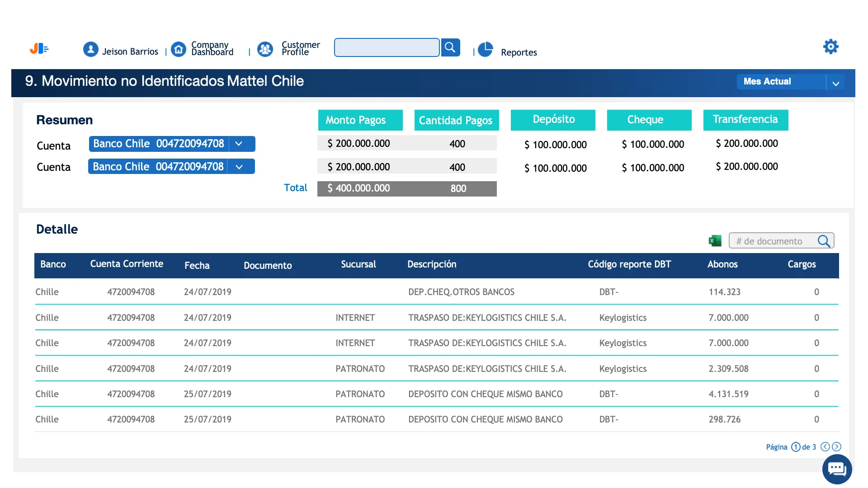Open settings gear icon

[x=830, y=47]
